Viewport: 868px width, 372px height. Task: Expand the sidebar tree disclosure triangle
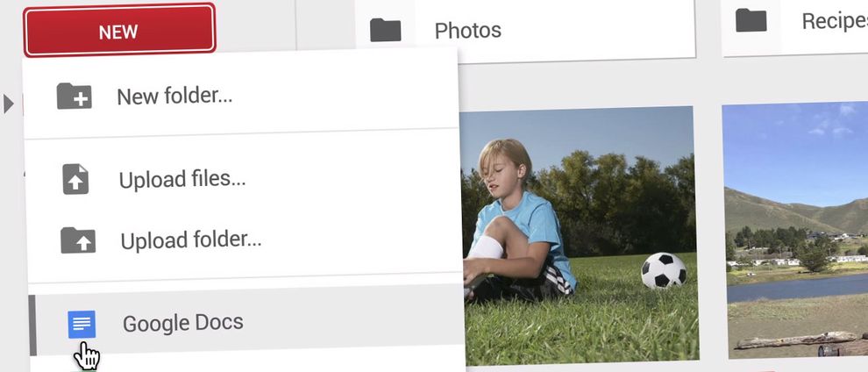coord(8,104)
